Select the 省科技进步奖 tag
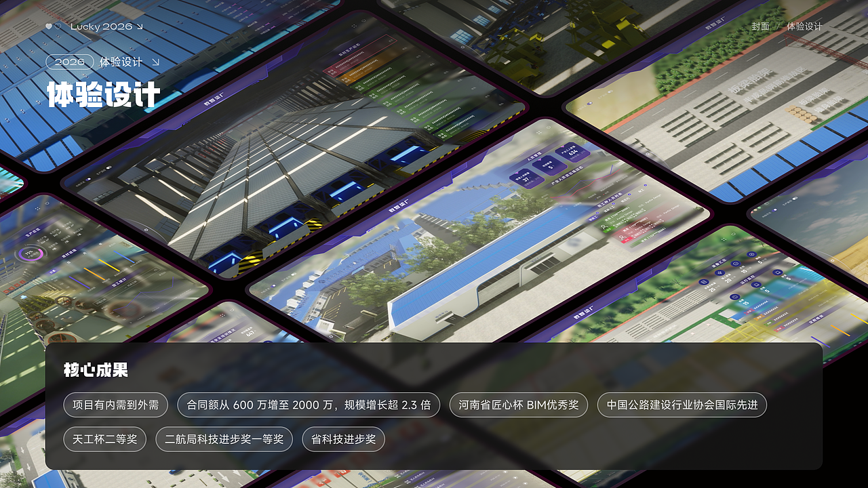The height and width of the screenshot is (488, 868). (344, 439)
